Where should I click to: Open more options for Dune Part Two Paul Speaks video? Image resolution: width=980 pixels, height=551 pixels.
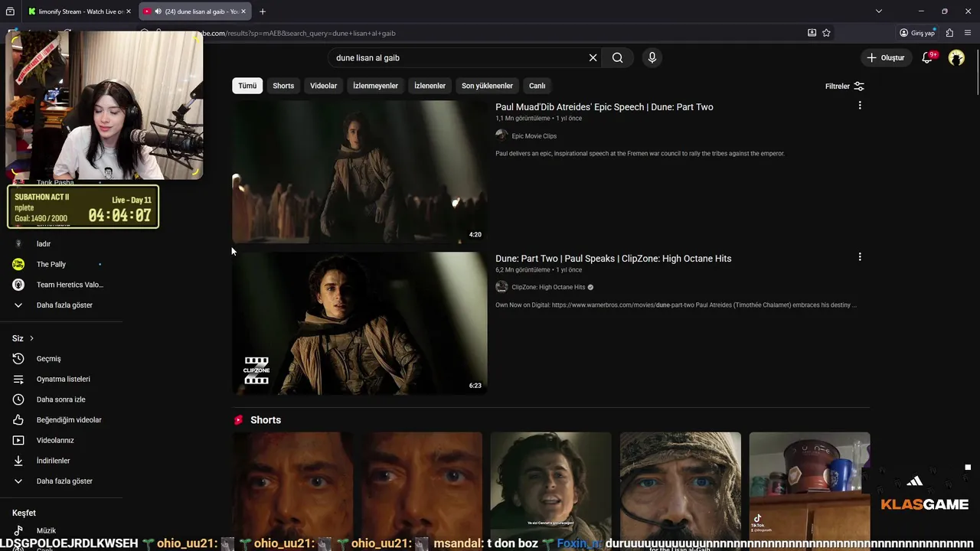click(860, 257)
